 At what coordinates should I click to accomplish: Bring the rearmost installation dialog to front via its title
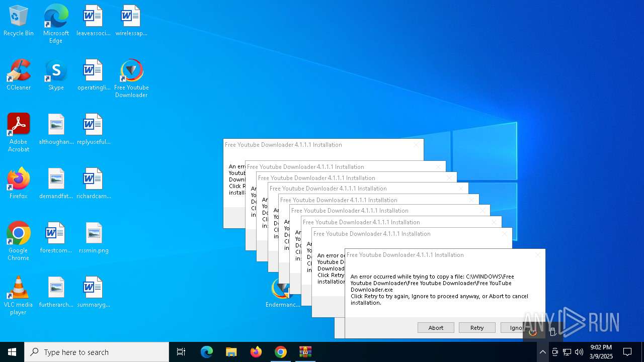click(283, 145)
